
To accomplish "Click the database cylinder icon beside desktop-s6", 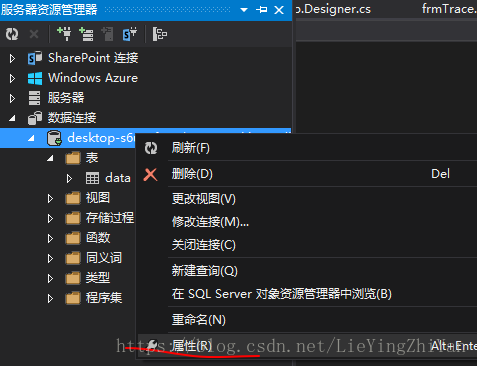I will (54, 138).
